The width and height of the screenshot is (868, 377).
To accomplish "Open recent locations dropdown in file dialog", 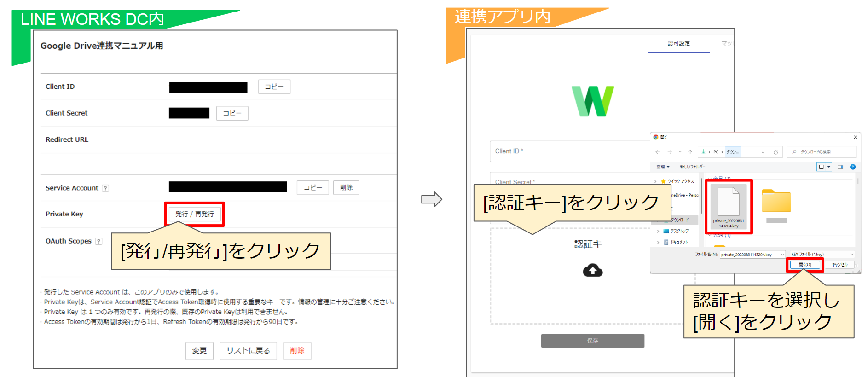I will (680, 152).
